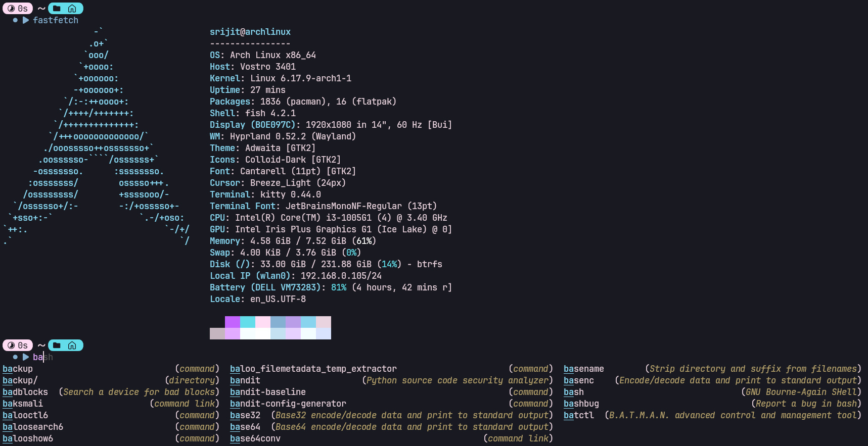The height and width of the screenshot is (446, 868).
Task: Click the play arrow before the typed 'ba' text
Action: (x=26, y=357)
